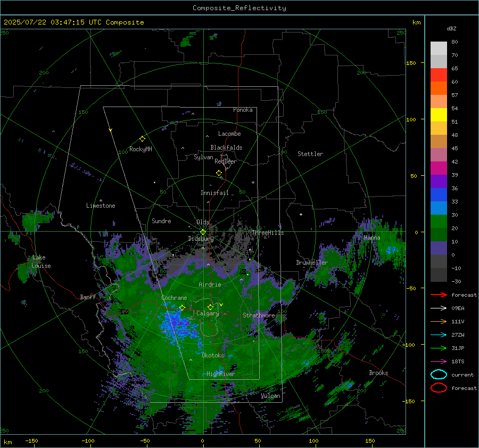Click the HighRiver city label
This screenshot has height=448, width=479.
click(220, 374)
